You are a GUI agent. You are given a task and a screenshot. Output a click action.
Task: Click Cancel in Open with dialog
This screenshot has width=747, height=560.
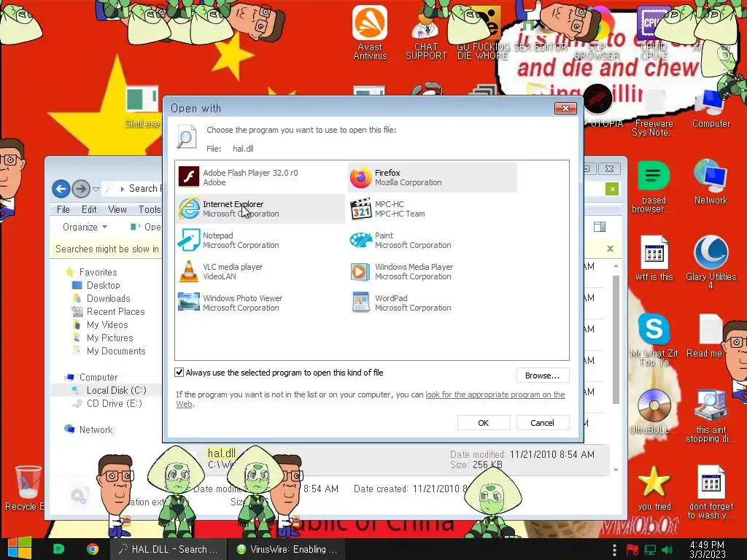coord(543,423)
